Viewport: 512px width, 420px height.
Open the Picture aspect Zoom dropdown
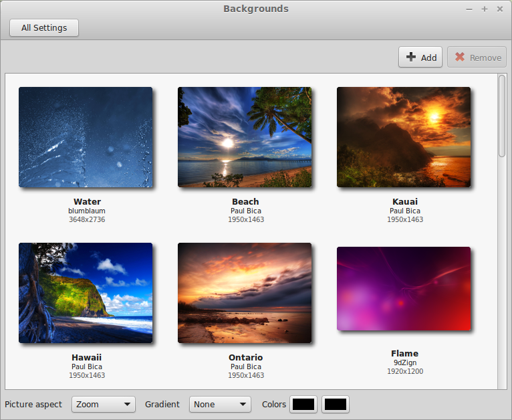click(103, 405)
